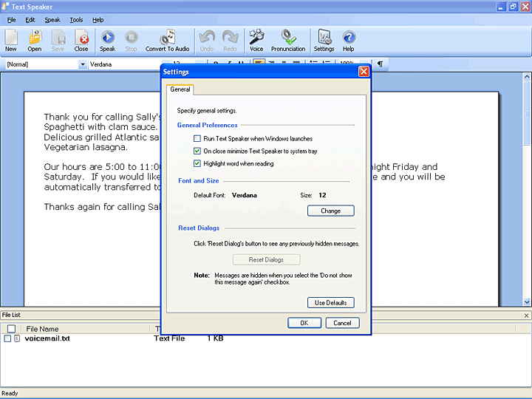Viewport: 532px width, 399px height.
Task: Click the document vertical scrollbar thumb
Action: tap(527, 112)
